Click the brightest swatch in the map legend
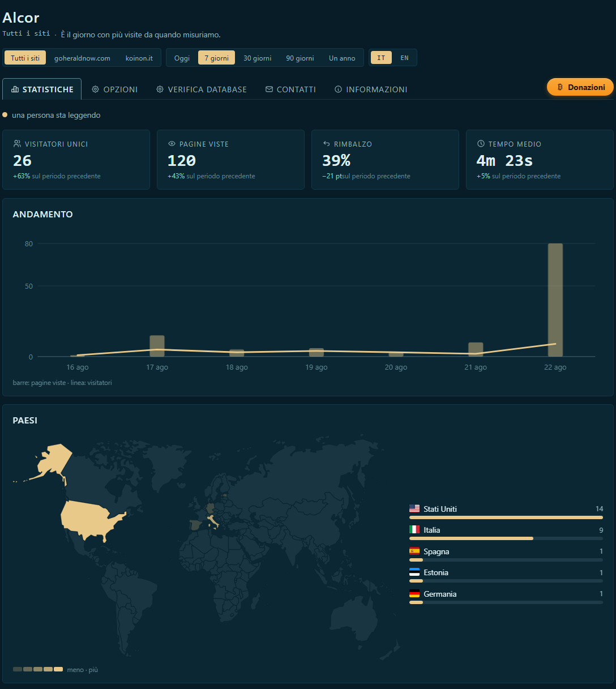Image resolution: width=616 pixels, height=689 pixels. pyautogui.click(x=58, y=669)
